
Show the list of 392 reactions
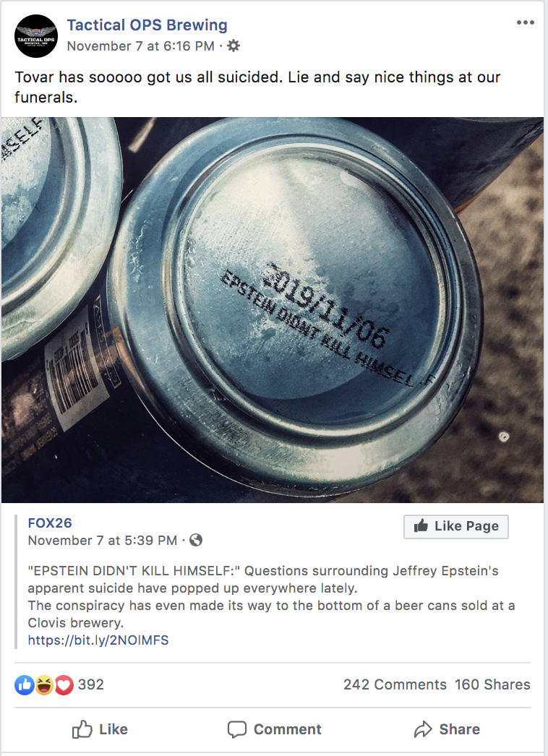[90, 684]
